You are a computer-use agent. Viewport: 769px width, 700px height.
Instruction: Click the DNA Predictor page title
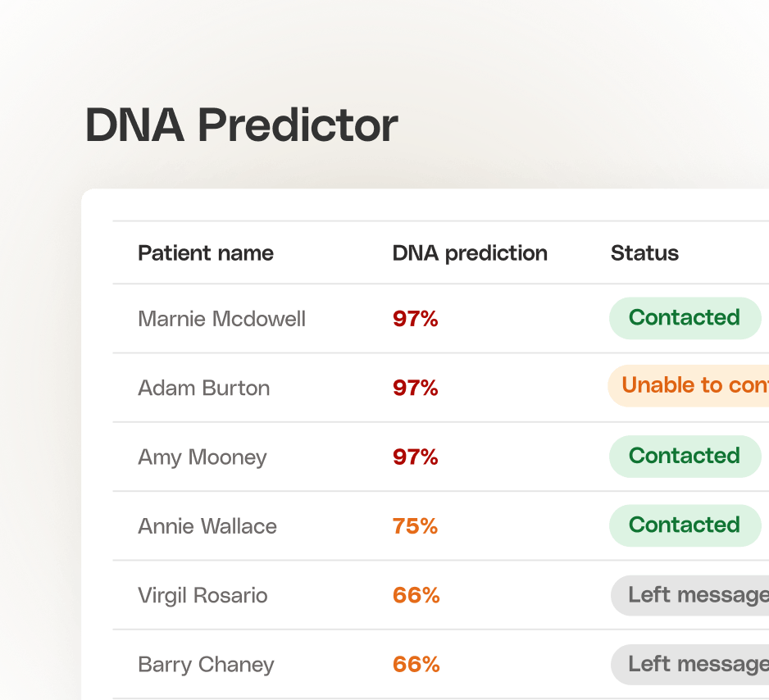241,125
